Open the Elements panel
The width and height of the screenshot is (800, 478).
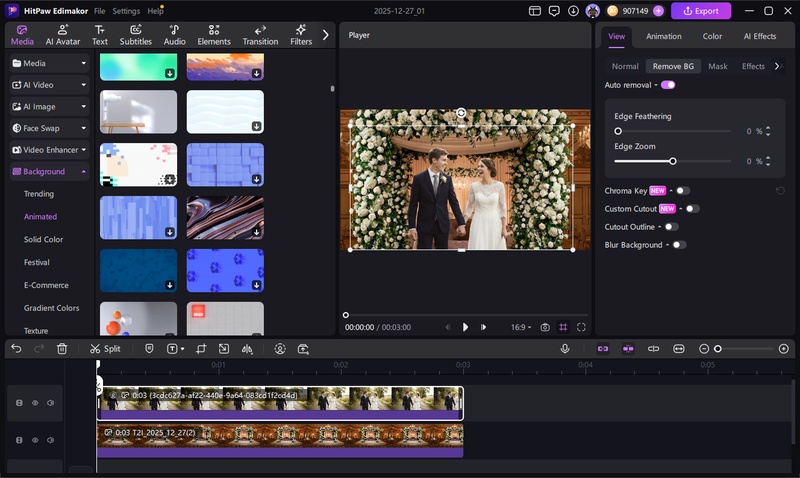tap(214, 35)
